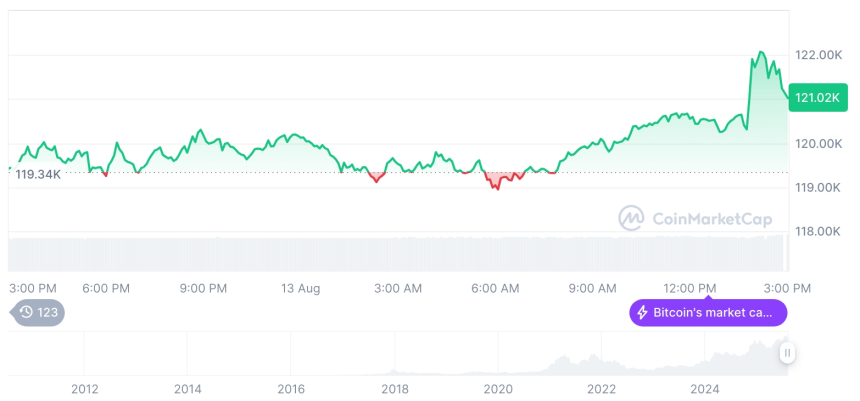Select the 6:00 PM time marker
The height and width of the screenshot is (401, 860).
(x=106, y=288)
